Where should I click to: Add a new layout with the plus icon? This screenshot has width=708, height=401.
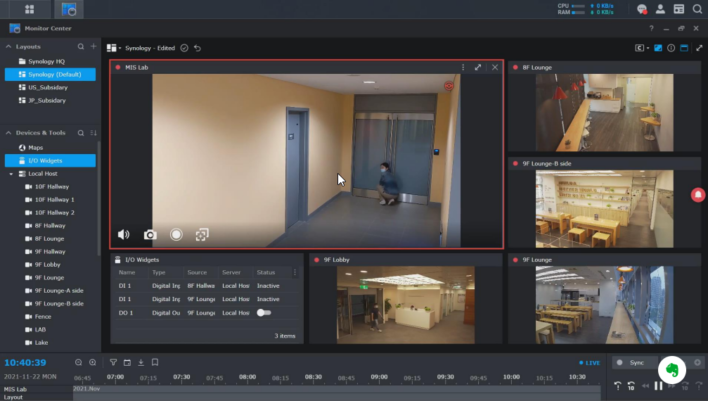tap(94, 47)
